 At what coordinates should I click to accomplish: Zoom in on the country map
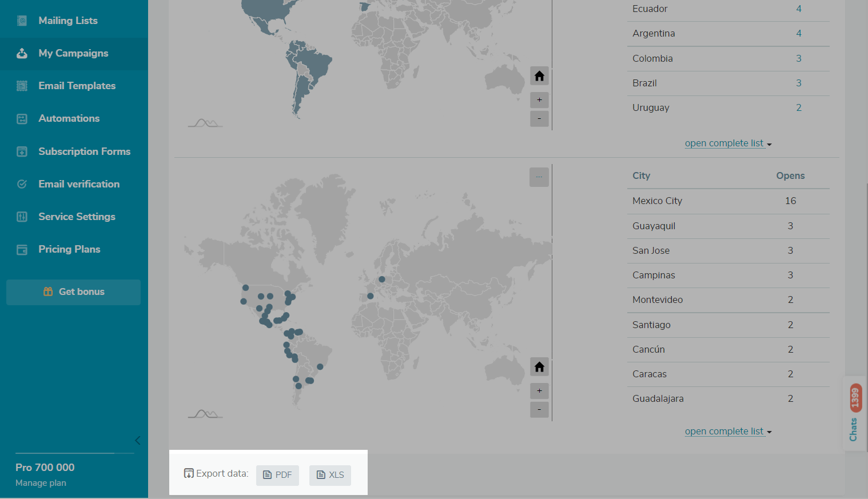tap(539, 100)
